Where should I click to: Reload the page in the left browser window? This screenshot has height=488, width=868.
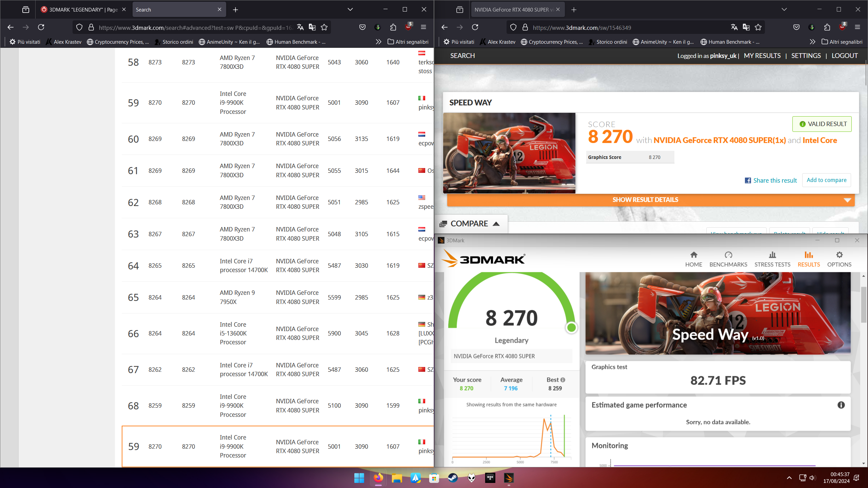coord(41,27)
